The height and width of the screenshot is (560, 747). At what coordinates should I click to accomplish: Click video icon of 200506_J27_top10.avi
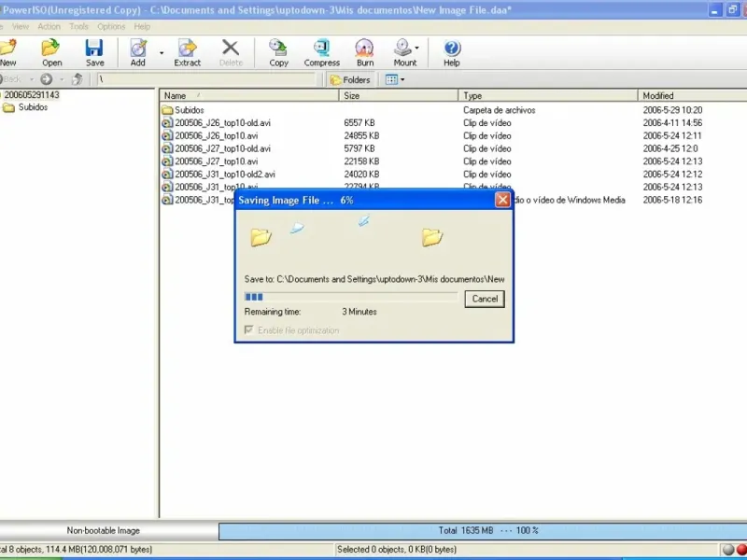167,161
